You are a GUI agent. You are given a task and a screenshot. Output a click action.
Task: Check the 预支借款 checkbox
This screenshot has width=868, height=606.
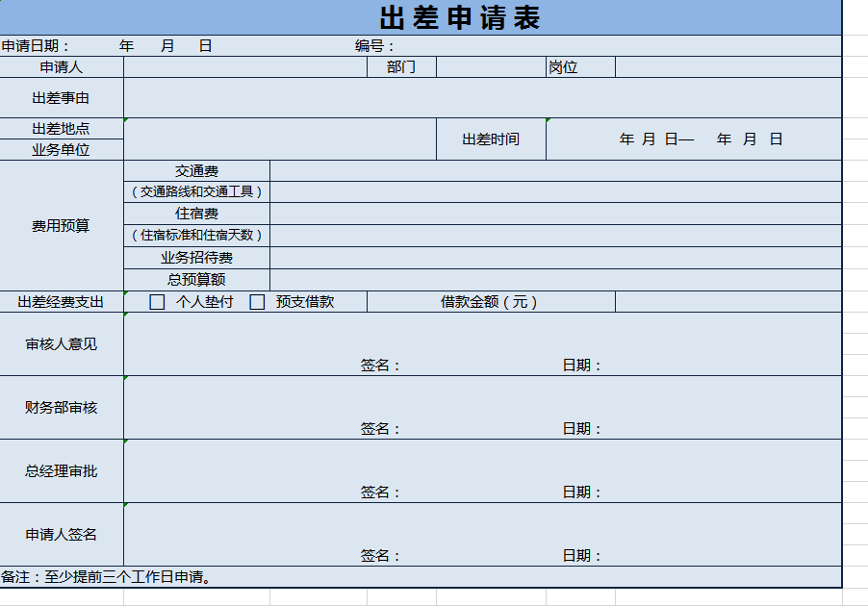(x=255, y=301)
